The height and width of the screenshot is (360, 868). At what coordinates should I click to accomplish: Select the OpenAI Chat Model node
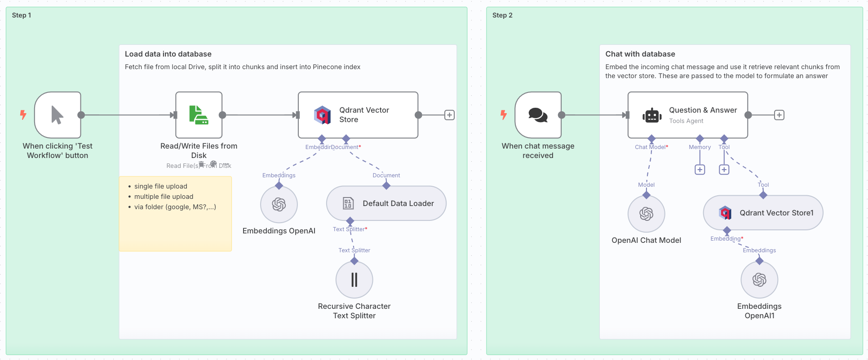coord(647,214)
